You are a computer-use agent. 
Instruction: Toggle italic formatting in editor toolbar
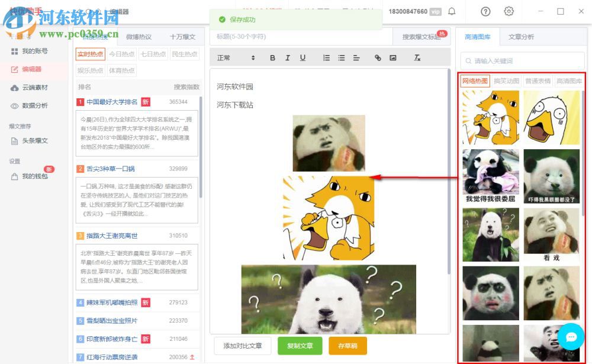point(287,58)
